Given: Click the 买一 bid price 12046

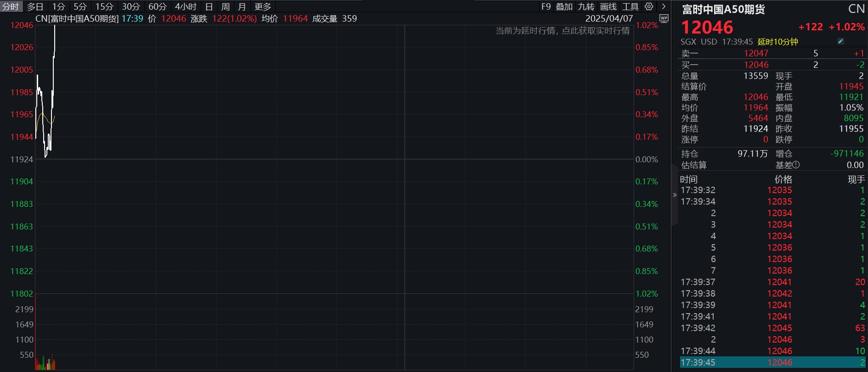Looking at the screenshot, I should point(756,65).
